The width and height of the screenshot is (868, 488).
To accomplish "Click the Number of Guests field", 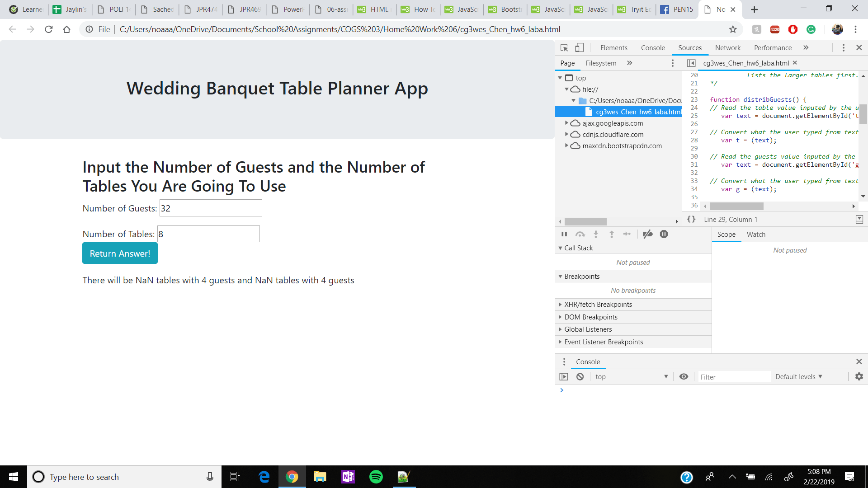I will (x=211, y=208).
